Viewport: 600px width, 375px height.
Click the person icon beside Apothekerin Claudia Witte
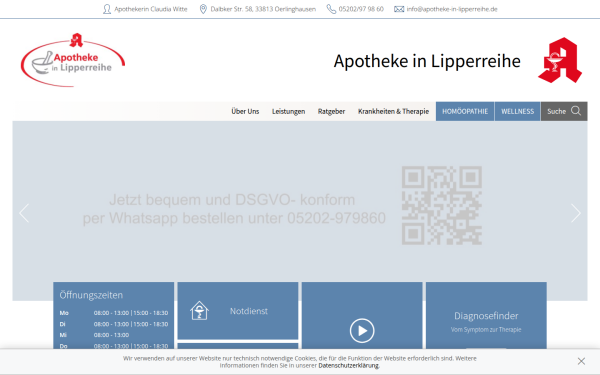[x=107, y=9]
